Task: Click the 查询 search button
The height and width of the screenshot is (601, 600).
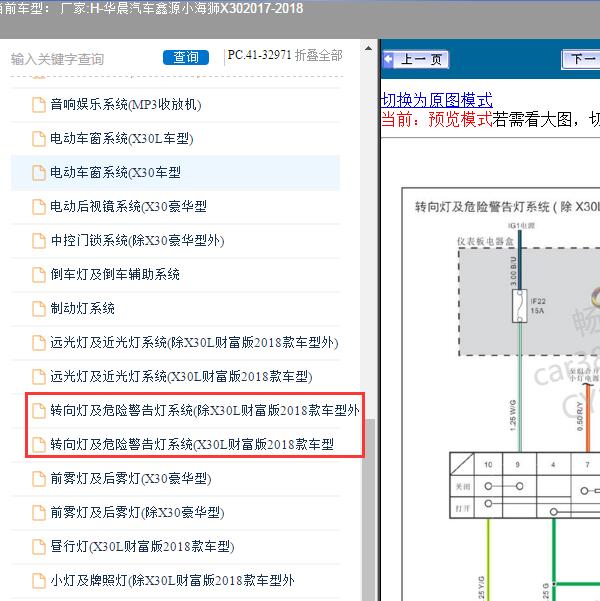Action: pos(186,57)
